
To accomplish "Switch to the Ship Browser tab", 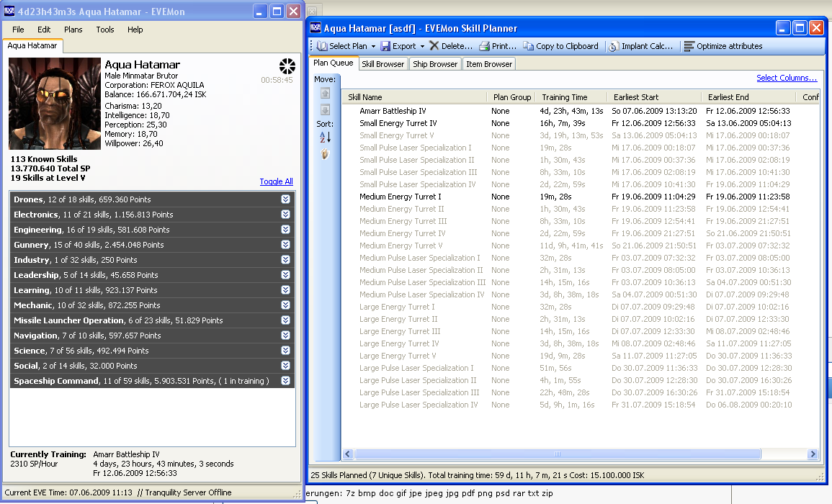I will click(x=435, y=64).
